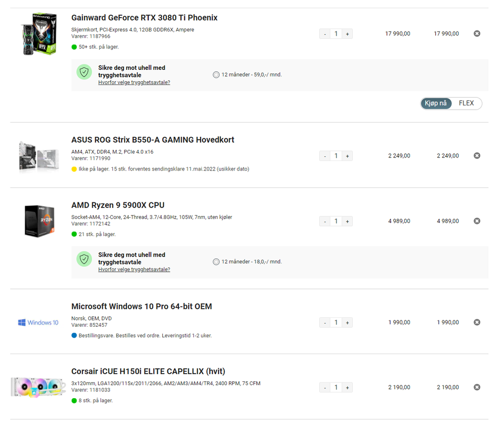This screenshot has width=504, height=428.
Task: Remove Windows 10 Pro OEM from cart
Action: click(477, 322)
